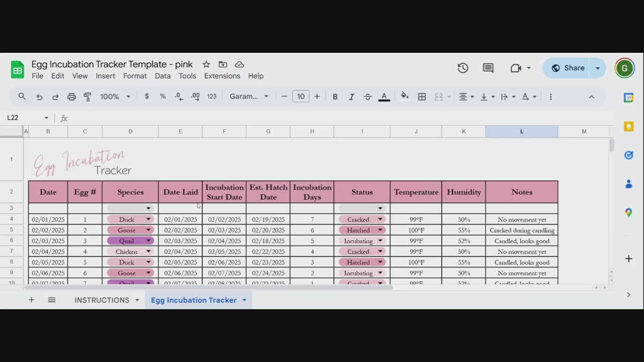Click the borders icon in toolbar
The height and width of the screenshot is (362, 644).
tap(422, 97)
